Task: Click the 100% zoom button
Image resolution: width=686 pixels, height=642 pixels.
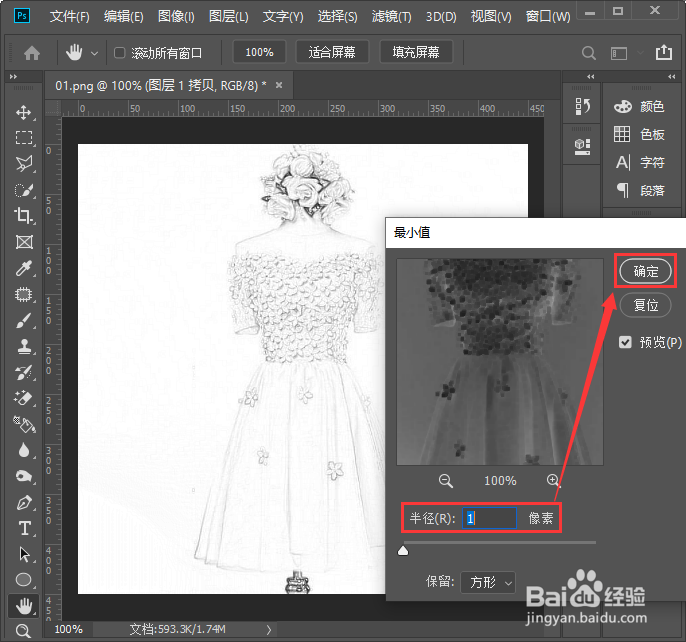Action: (259, 52)
